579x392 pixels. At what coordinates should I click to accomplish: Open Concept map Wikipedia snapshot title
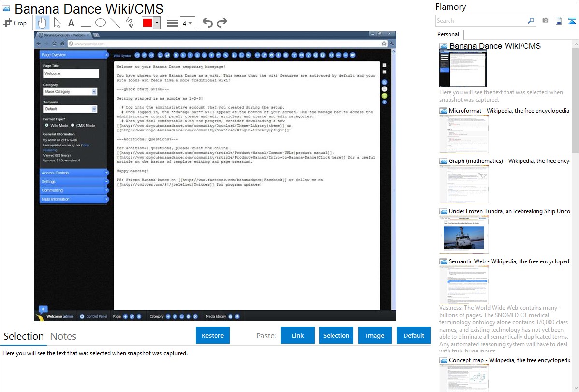[x=509, y=360]
